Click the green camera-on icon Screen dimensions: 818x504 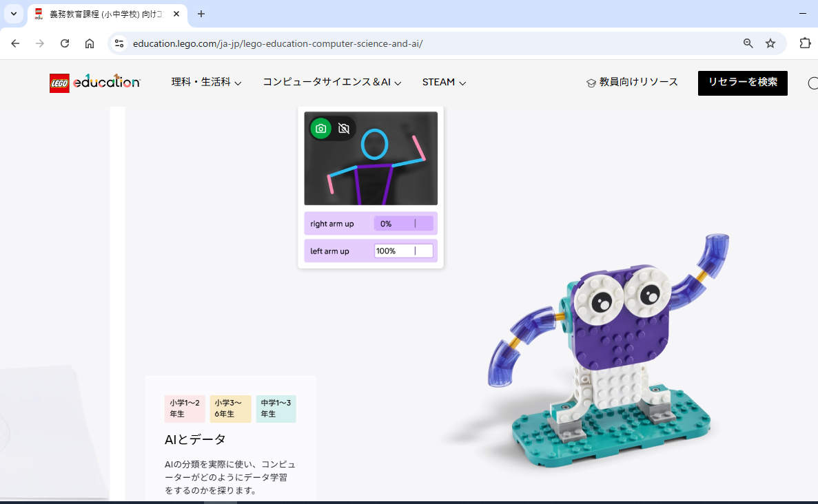[320, 129]
